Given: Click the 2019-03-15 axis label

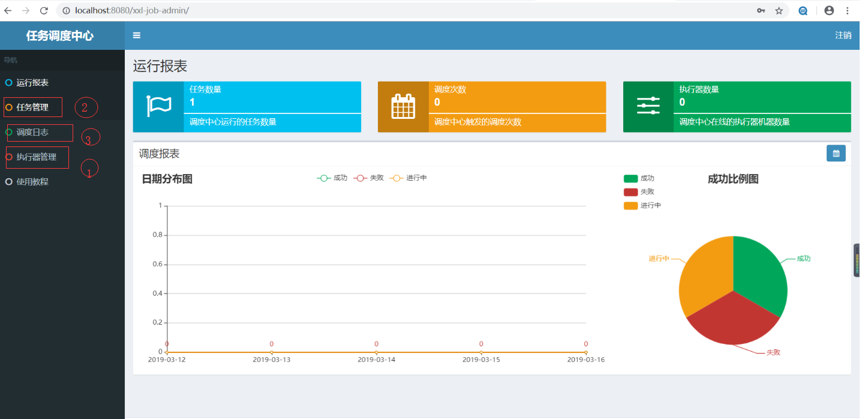Looking at the screenshot, I should pos(481,360).
